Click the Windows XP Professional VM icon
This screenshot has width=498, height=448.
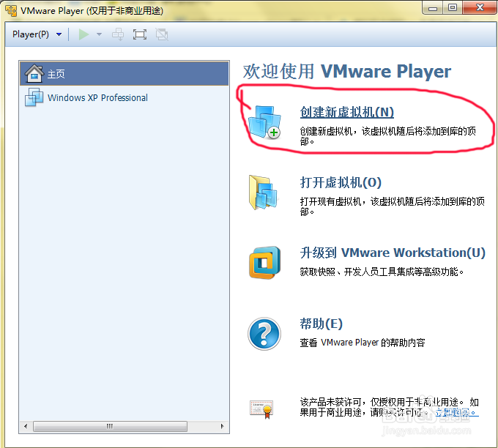click(34, 97)
